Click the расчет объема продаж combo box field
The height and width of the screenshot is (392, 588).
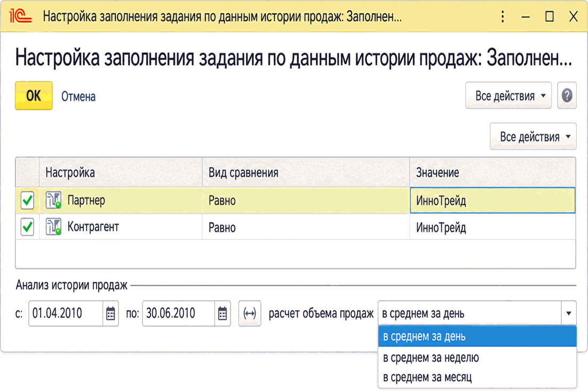point(470,313)
